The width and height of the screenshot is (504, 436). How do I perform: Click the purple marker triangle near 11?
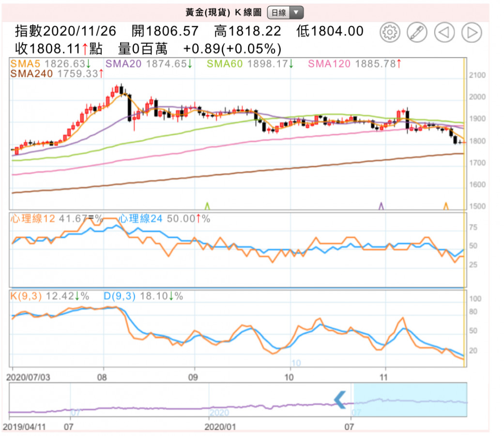(x=381, y=205)
